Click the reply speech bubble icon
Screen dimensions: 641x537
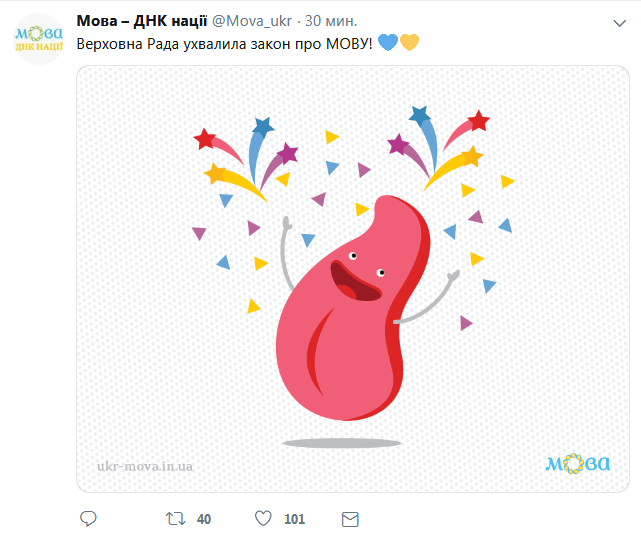coord(88,519)
